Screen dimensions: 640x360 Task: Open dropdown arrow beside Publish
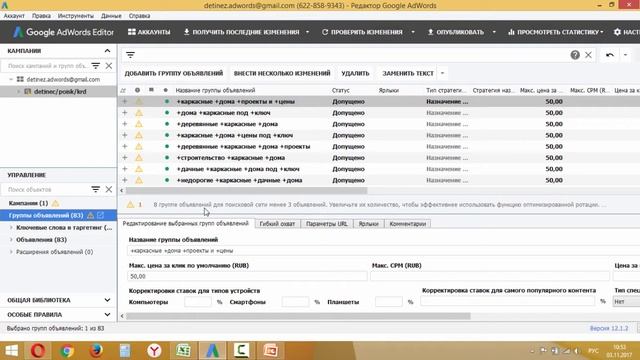point(494,32)
